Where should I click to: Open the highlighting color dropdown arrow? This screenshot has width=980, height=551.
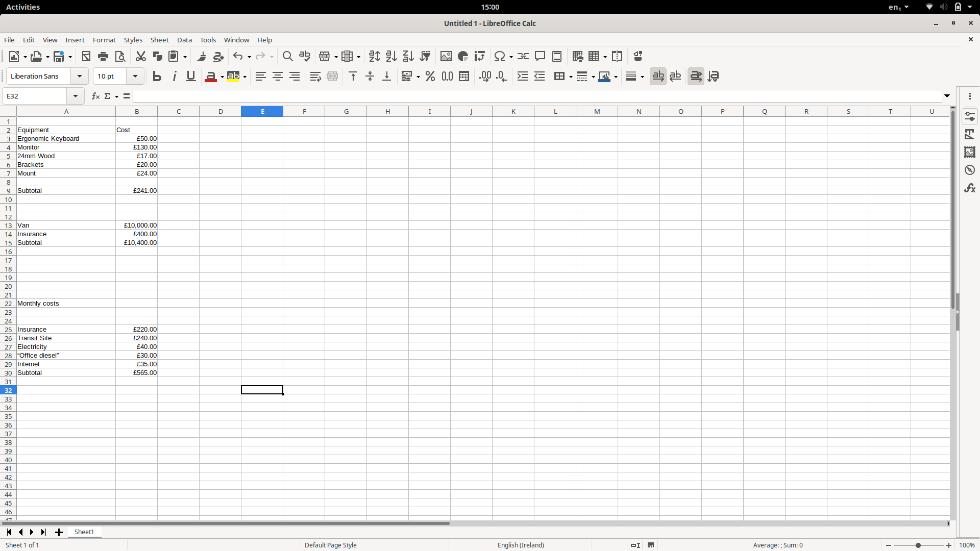coord(245,77)
